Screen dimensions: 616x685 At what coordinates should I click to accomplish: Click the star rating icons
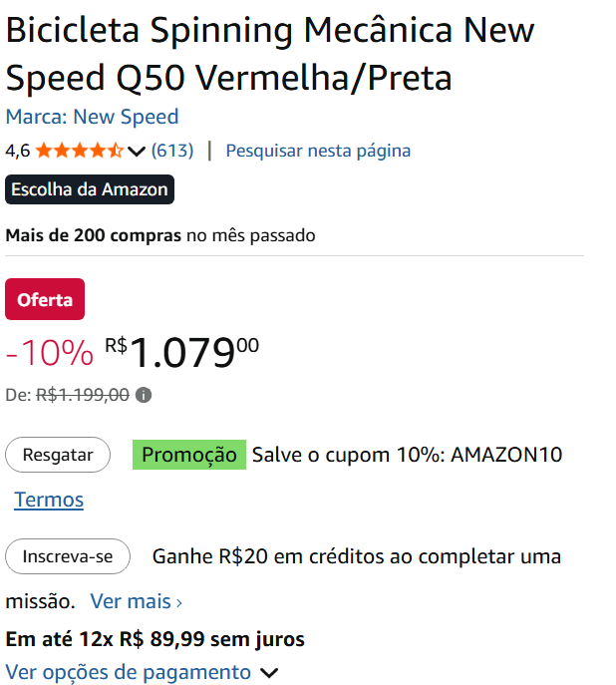tap(86, 151)
